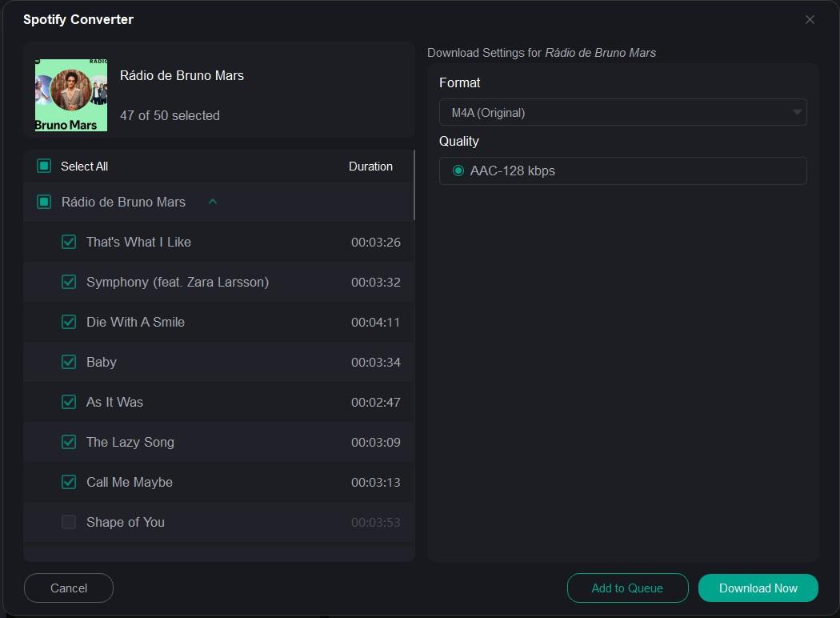
Task: Uncheck Die With A Smile
Action: [69, 322]
